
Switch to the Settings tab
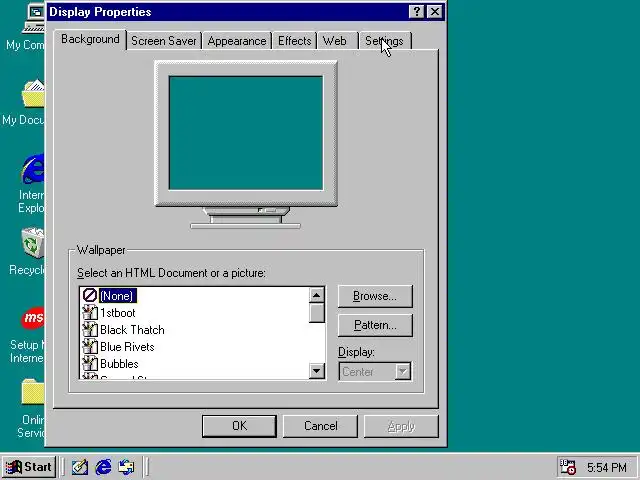[x=385, y=41]
